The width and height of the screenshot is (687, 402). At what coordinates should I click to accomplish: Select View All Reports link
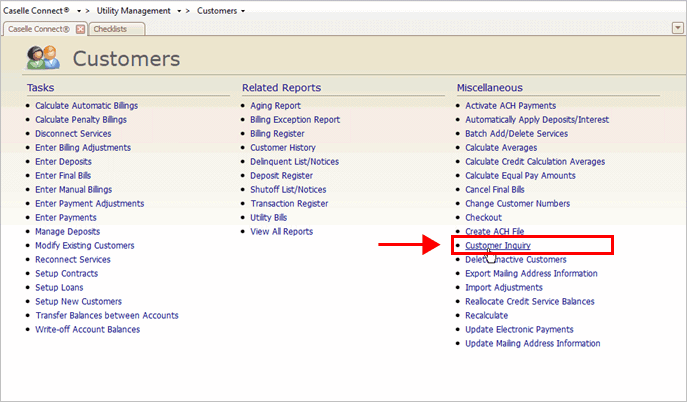(281, 231)
